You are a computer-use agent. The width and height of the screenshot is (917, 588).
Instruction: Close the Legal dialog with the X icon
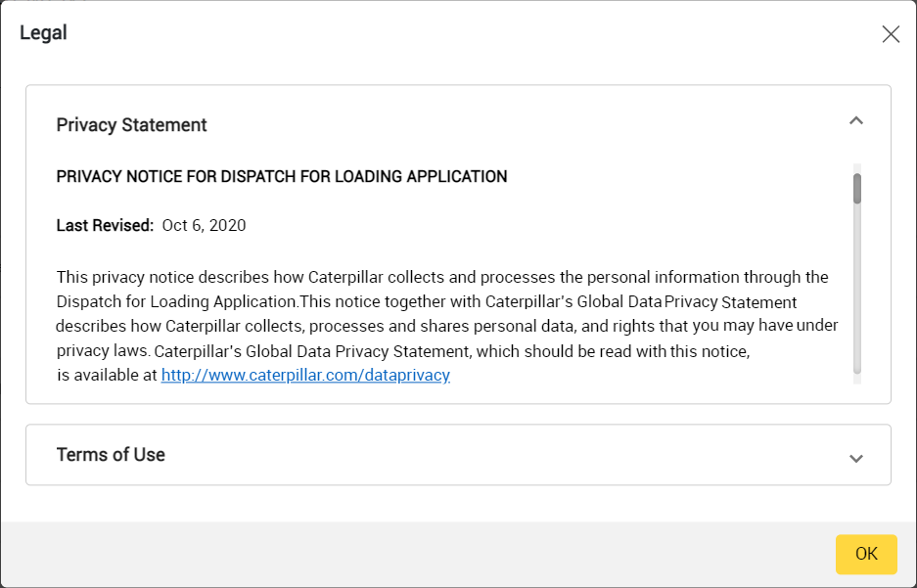coord(890,34)
